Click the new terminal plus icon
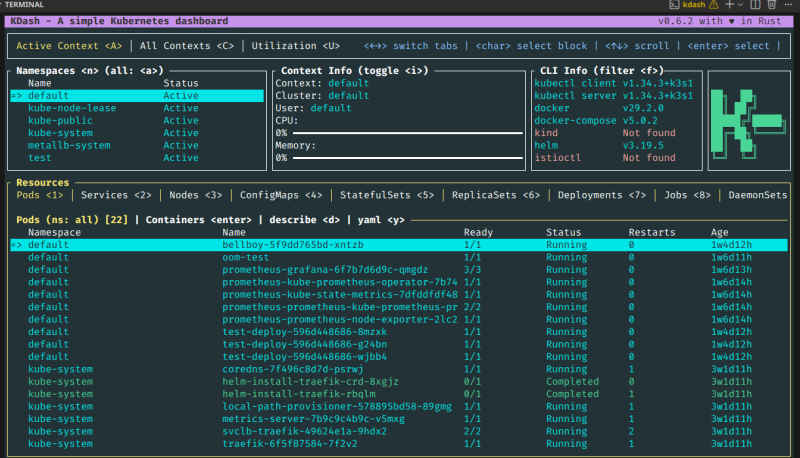The image size is (800, 458). click(x=729, y=5)
